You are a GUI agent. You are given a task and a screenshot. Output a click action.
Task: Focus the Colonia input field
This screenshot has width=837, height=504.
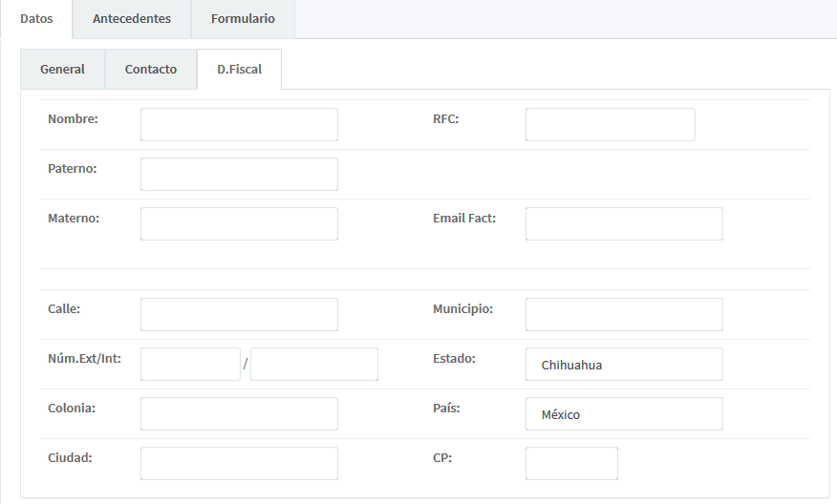coord(239,413)
